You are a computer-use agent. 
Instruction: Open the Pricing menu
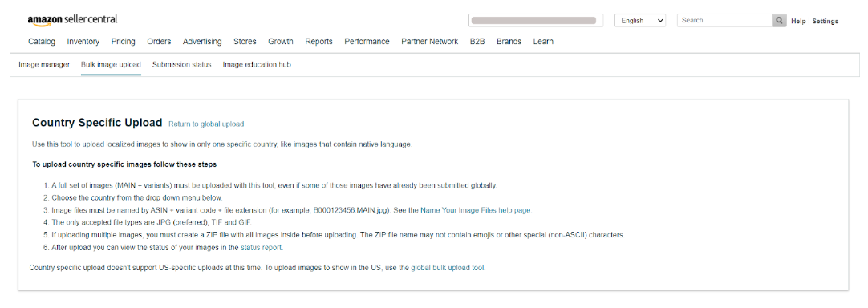coord(123,42)
